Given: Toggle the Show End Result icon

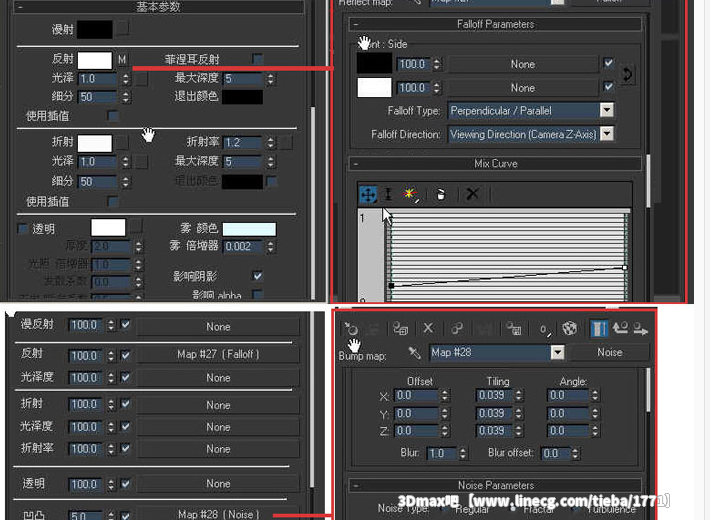Looking at the screenshot, I should click(599, 328).
